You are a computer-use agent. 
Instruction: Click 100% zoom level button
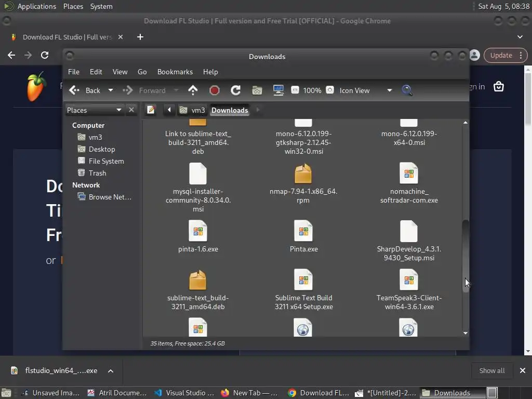coord(312,90)
